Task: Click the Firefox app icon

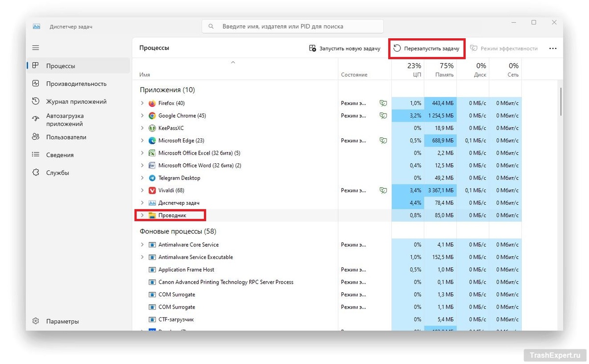Action: pyautogui.click(x=152, y=103)
